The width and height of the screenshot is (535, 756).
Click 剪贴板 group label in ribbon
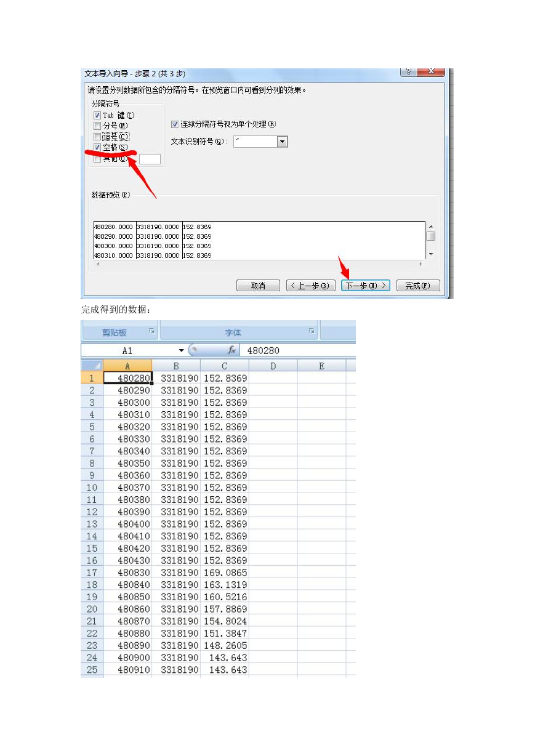pos(114,332)
